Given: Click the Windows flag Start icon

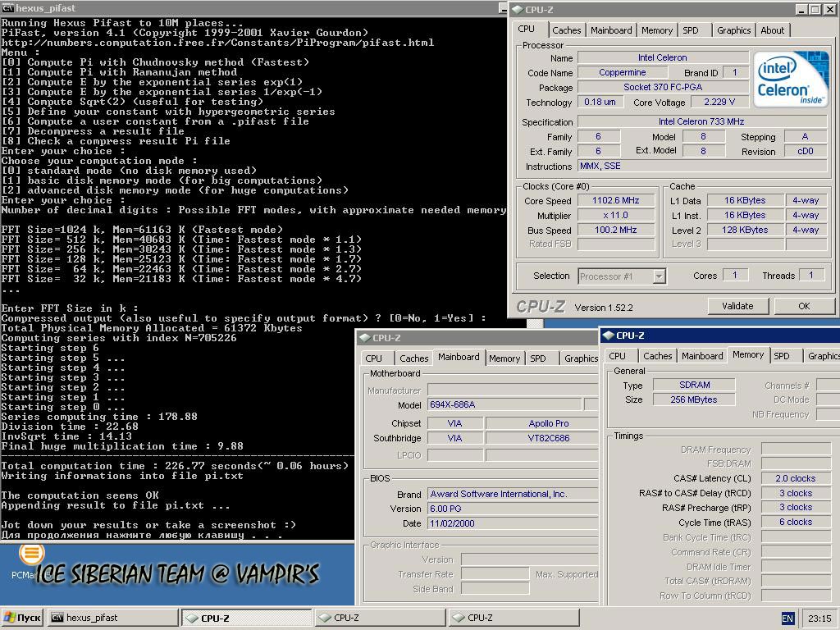Looking at the screenshot, I should 9,618.
